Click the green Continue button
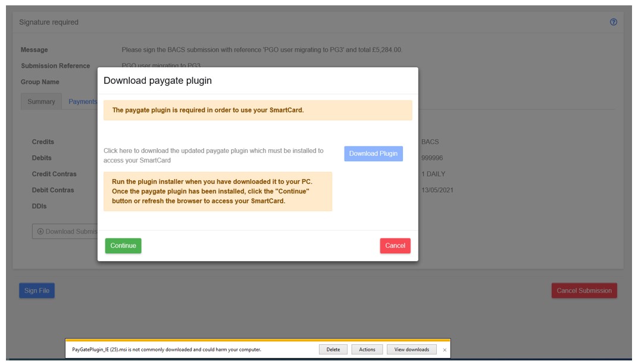Screen dimensions: 635x364 point(123,246)
